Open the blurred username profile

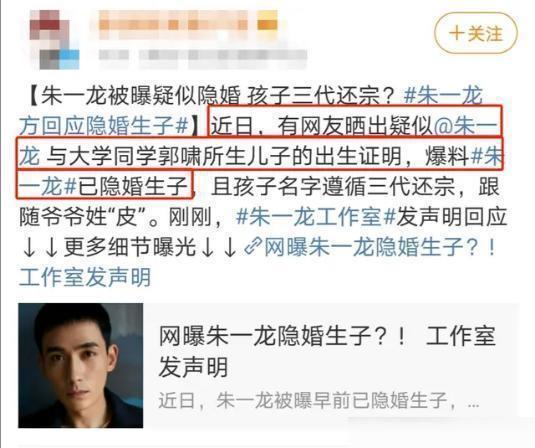coord(176,22)
